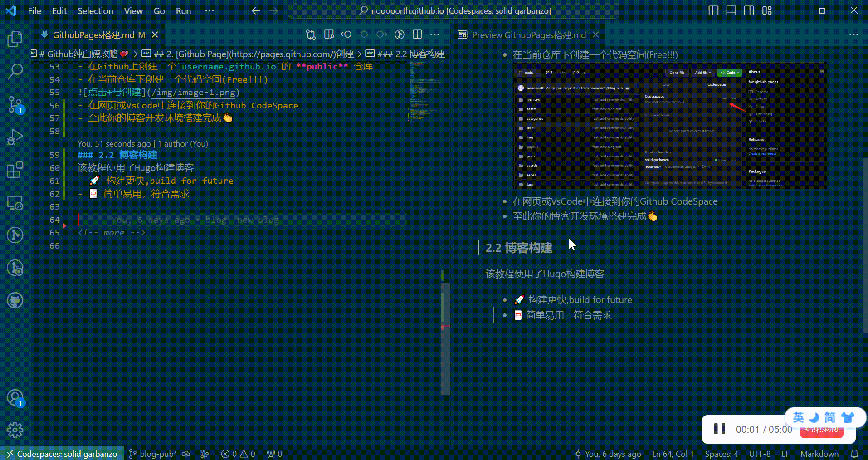Open errors and warnings count

pyautogui.click(x=238, y=454)
